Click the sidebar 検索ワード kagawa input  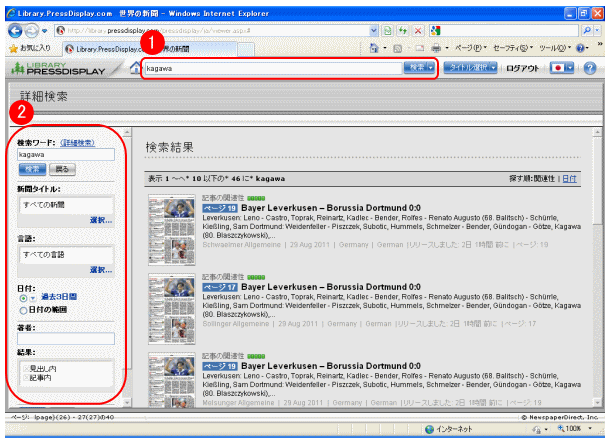[x=66, y=155]
